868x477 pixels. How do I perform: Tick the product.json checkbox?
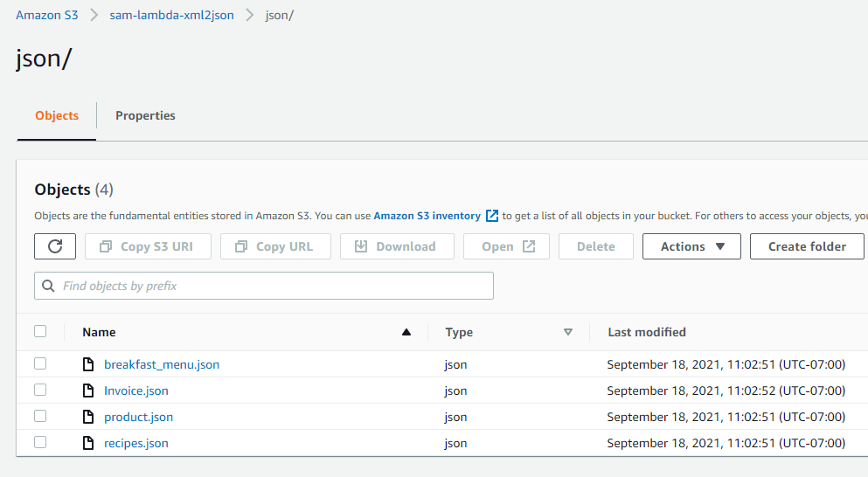40,417
